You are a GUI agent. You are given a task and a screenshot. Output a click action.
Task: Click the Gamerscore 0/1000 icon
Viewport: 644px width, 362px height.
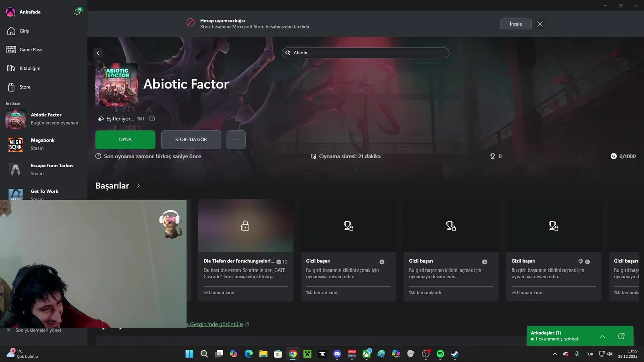click(613, 156)
